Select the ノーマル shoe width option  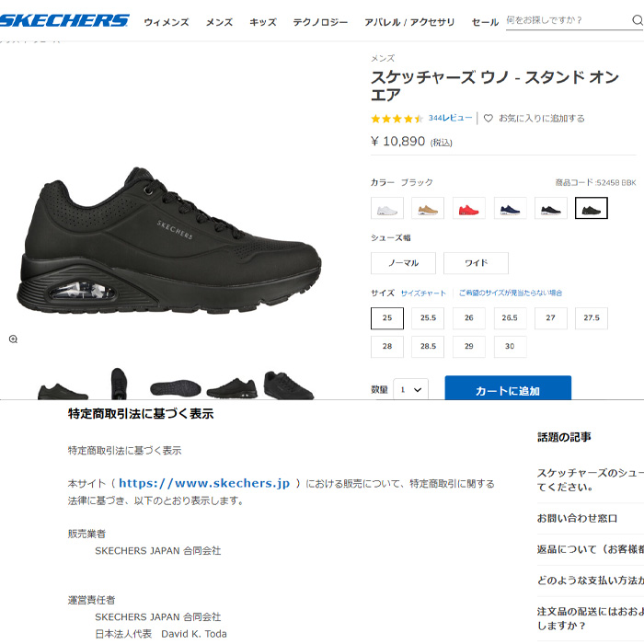pyautogui.click(x=403, y=263)
